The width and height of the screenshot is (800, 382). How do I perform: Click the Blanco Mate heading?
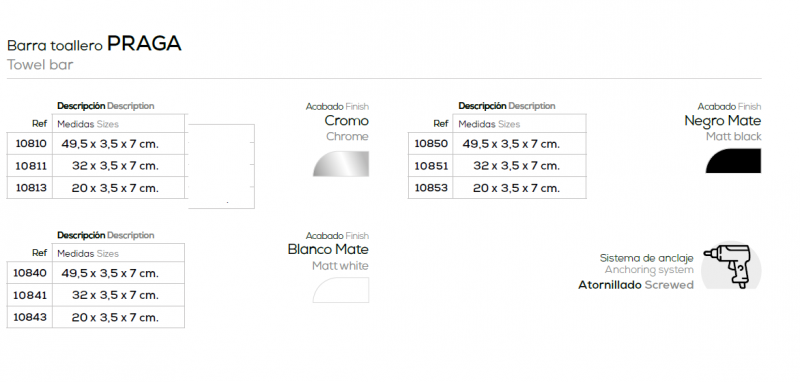[328, 249]
